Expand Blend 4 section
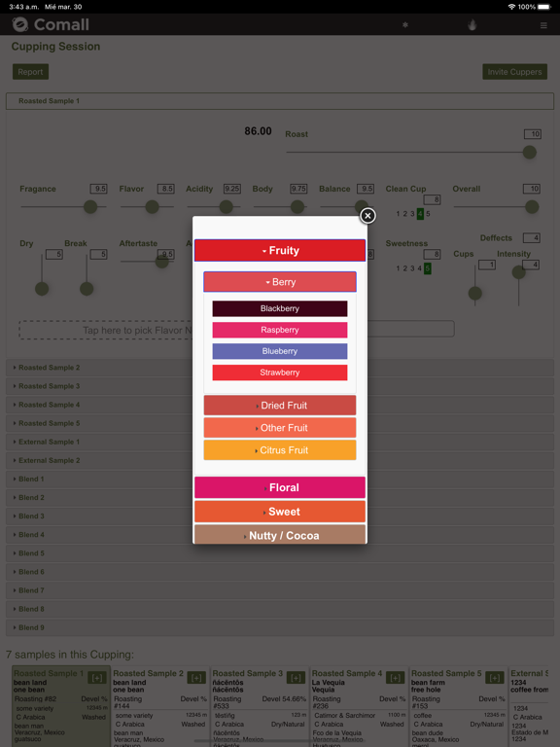The width and height of the screenshot is (560, 747). (x=280, y=535)
